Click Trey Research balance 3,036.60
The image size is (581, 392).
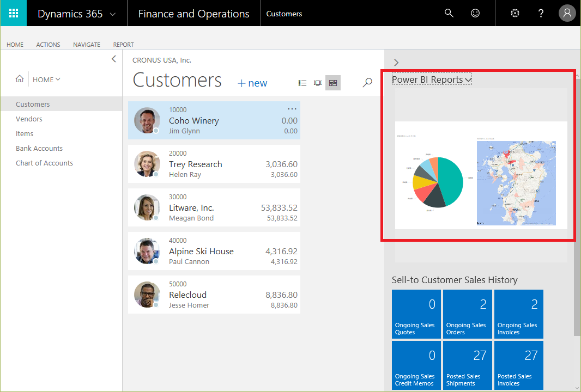282,164
